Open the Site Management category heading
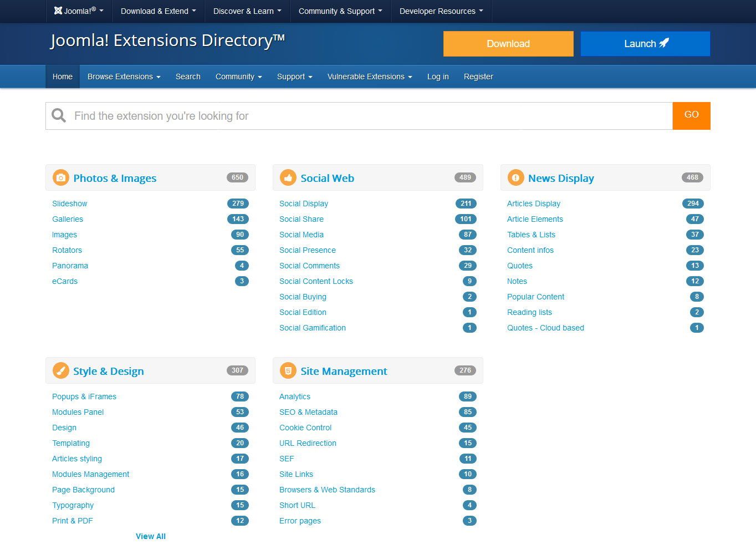 pyautogui.click(x=344, y=371)
